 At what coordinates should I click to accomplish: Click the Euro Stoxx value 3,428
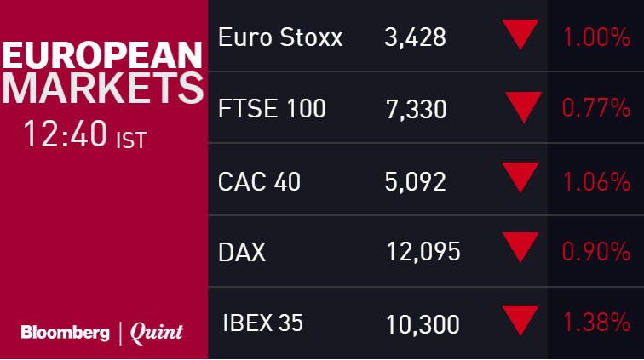pyautogui.click(x=415, y=37)
